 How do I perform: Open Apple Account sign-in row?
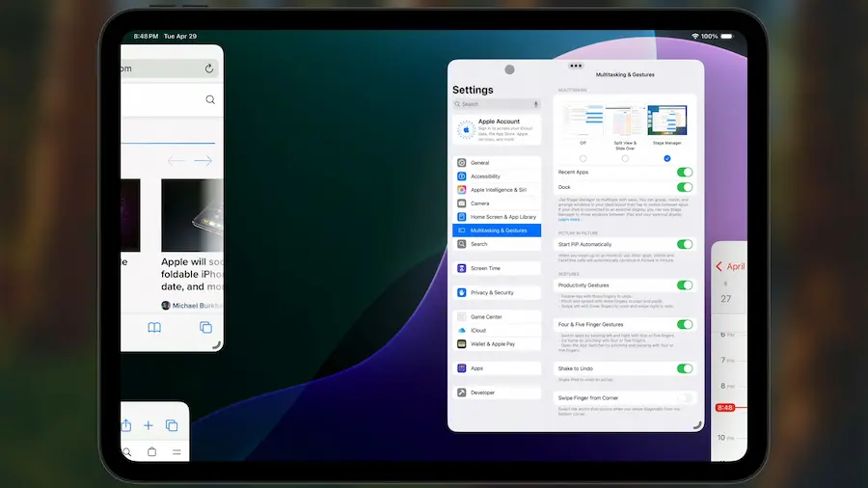click(x=497, y=129)
